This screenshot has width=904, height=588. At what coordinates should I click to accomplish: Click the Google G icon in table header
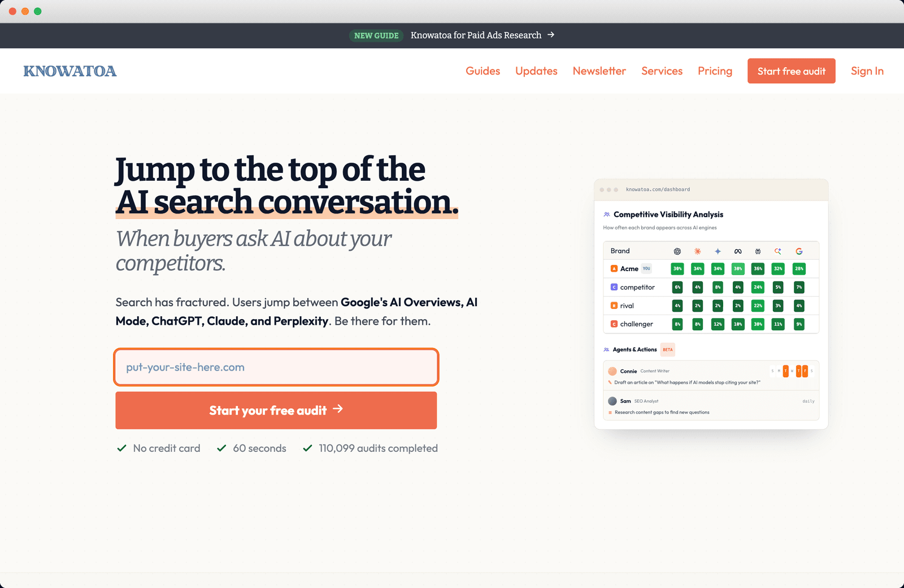799,251
